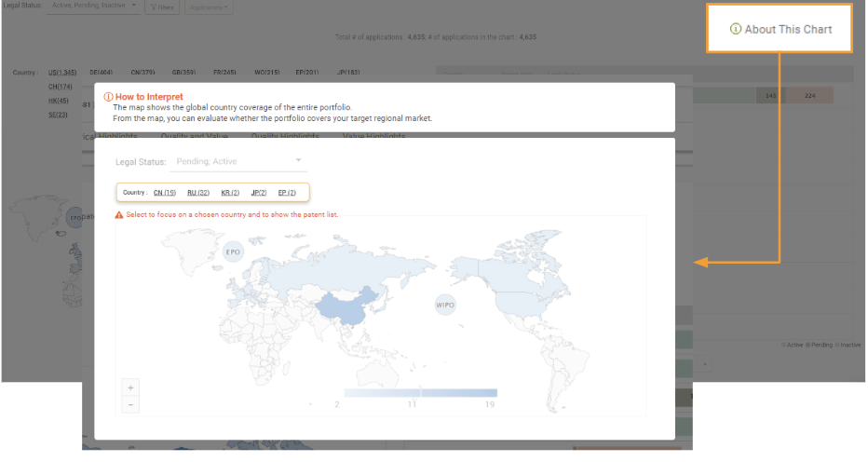Click the orange warning triangle icon
868x462 pixels.
click(x=119, y=215)
